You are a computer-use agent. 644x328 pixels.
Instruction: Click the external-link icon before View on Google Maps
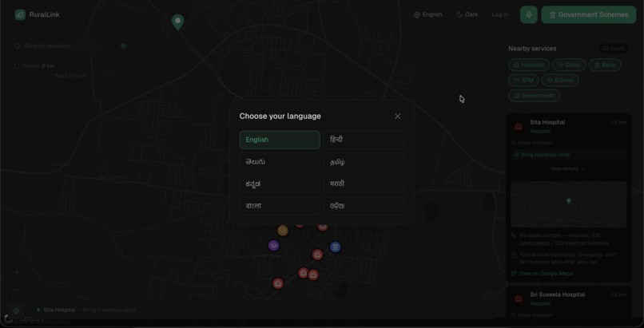514,274
